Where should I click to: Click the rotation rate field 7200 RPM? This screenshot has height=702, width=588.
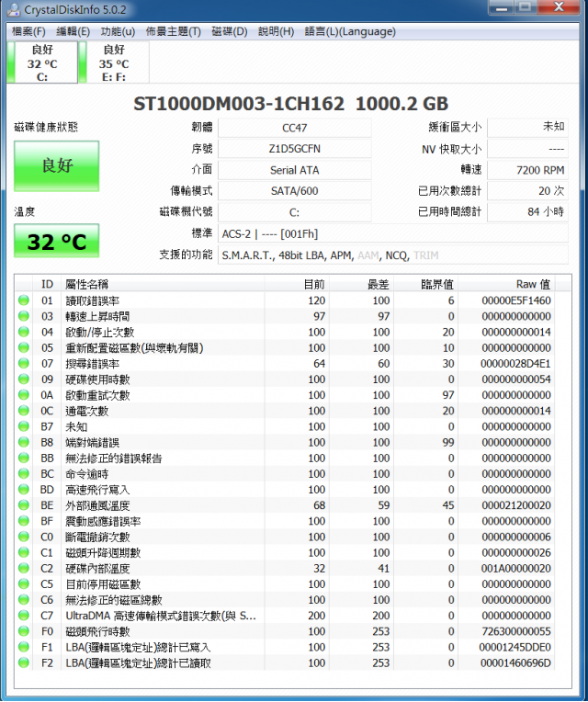point(527,170)
